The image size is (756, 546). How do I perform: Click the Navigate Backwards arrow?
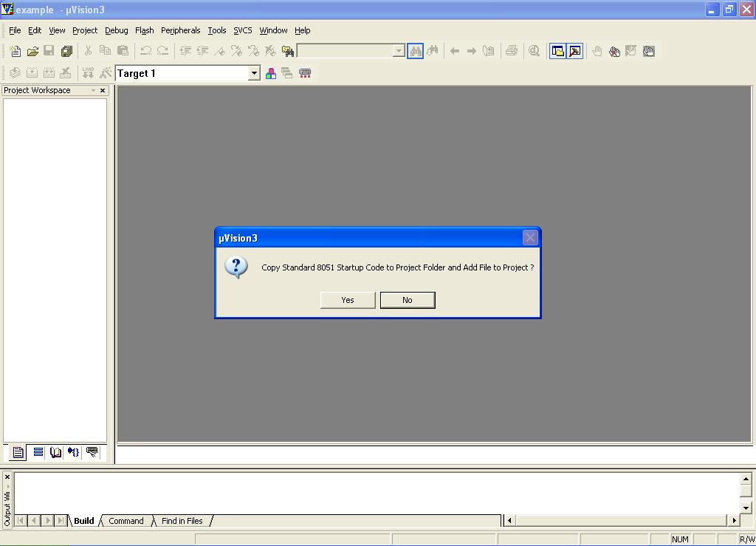point(454,51)
